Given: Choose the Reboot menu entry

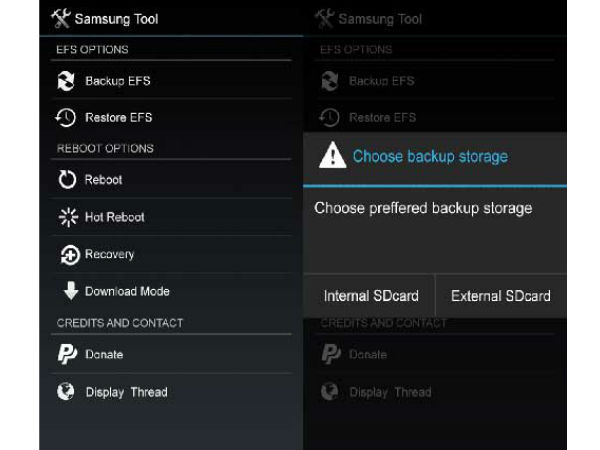Looking at the screenshot, I should tap(104, 180).
